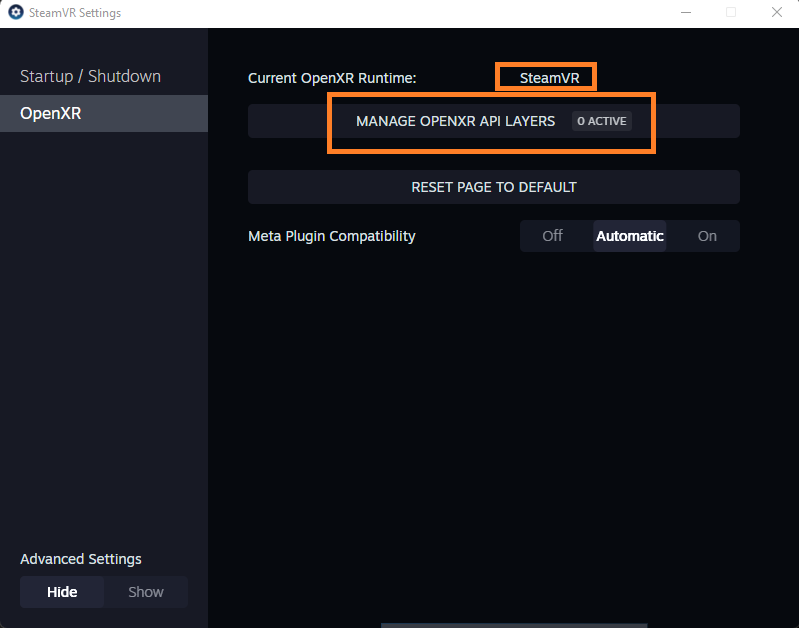
Task: Set Meta Plugin Compatibility to Automatic
Action: click(x=629, y=236)
